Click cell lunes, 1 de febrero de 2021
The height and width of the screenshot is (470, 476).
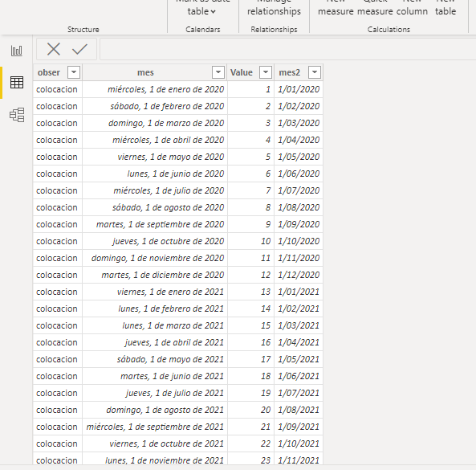coord(155,309)
